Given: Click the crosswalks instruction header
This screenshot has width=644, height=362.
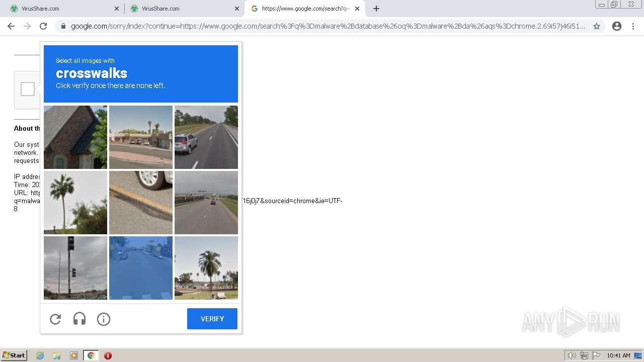Looking at the screenshot, I should 141,74.
